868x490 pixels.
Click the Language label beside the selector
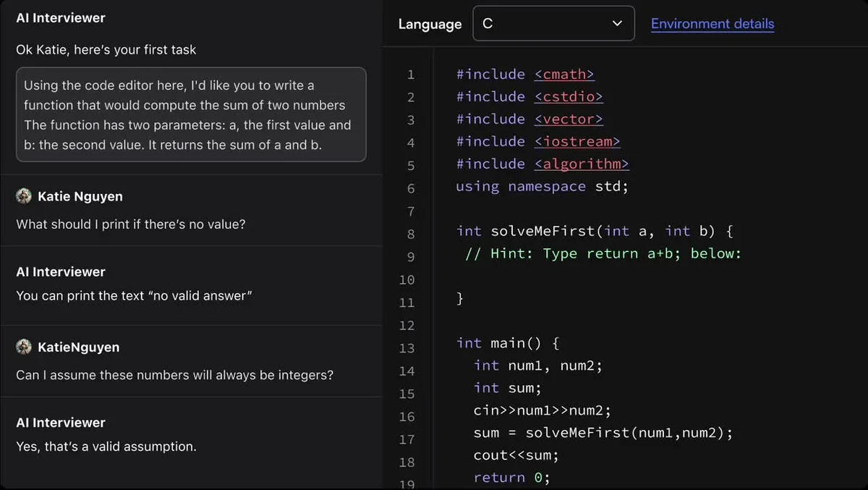point(430,24)
